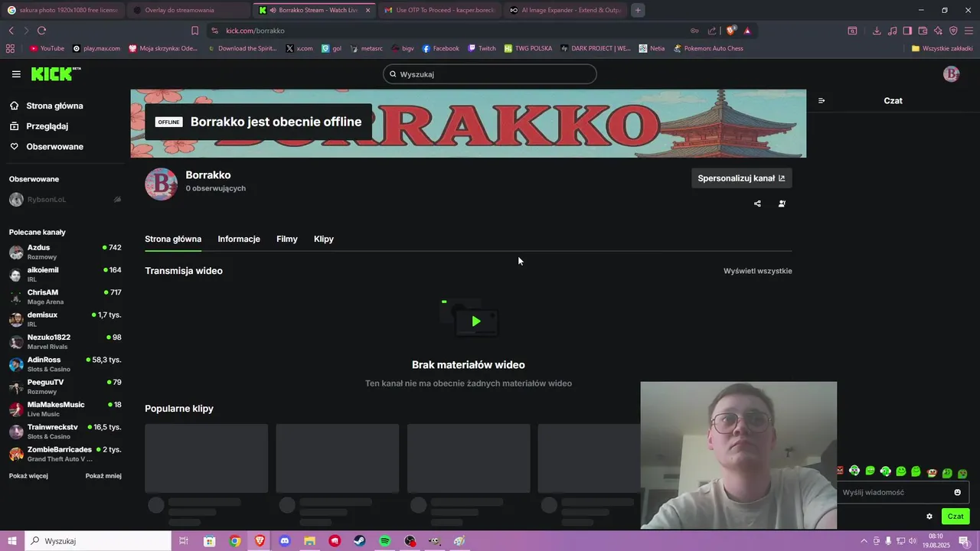Viewport: 980px width, 551px height.
Task: Click the share page icon in address bar
Action: click(712, 31)
